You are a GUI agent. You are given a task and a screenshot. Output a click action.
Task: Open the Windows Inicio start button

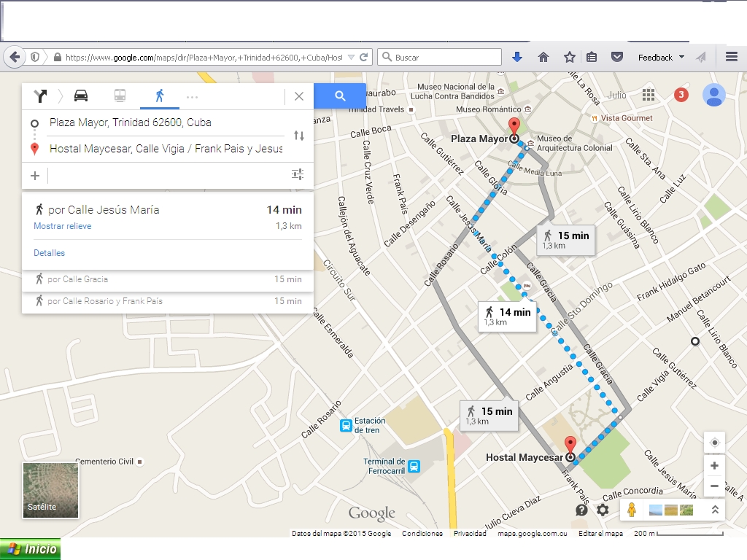coord(31,549)
